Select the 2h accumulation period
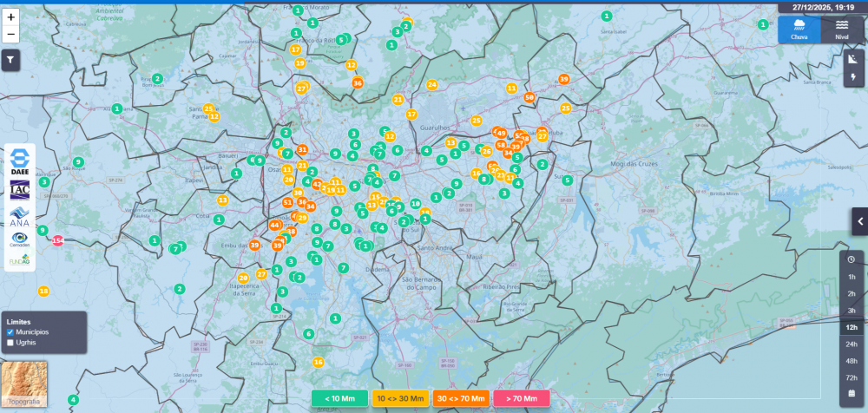Viewport: 868px width, 413px height. (852, 293)
